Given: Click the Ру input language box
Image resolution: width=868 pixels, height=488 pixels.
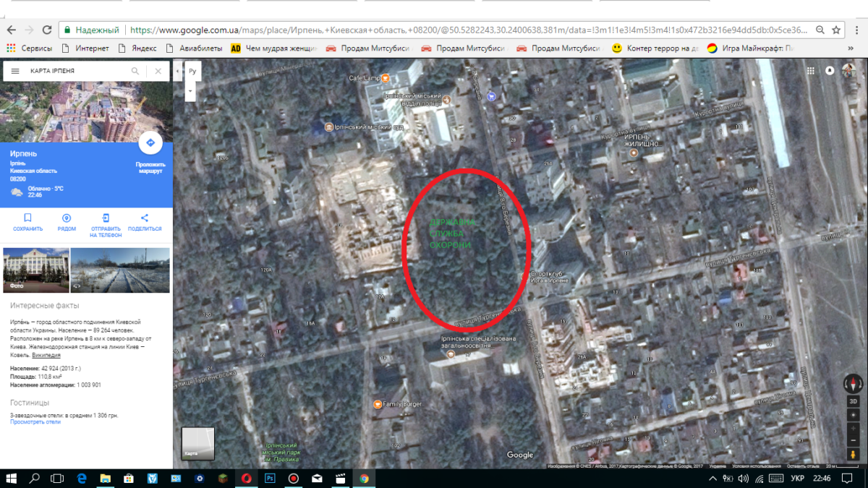Looking at the screenshot, I should (x=192, y=72).
